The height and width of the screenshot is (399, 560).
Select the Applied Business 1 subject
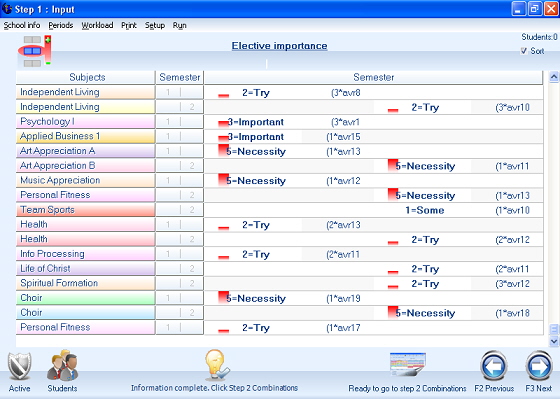click(86, 136)
